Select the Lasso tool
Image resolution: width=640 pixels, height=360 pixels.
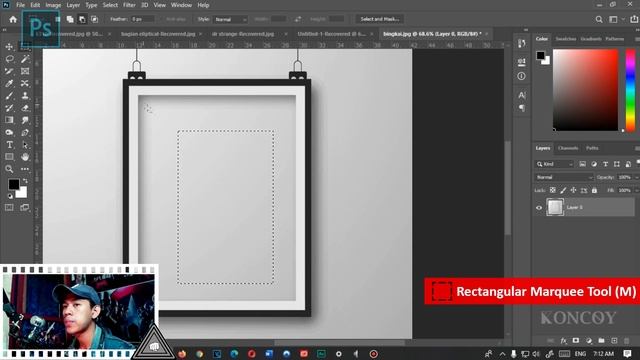(x=9, y=59)
